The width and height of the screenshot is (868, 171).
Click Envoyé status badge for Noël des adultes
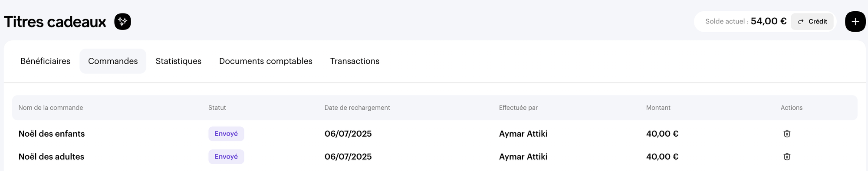pyautogui.click(x=226, y=157)
